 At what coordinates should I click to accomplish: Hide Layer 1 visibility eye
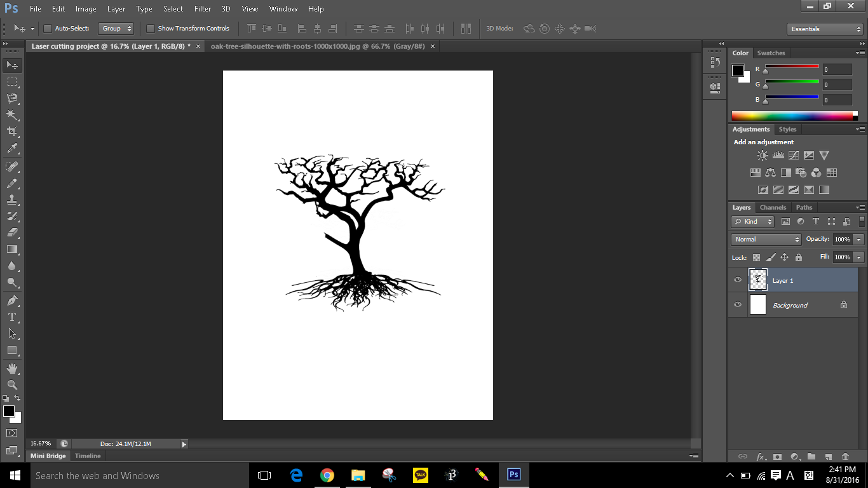pos(738,280)
